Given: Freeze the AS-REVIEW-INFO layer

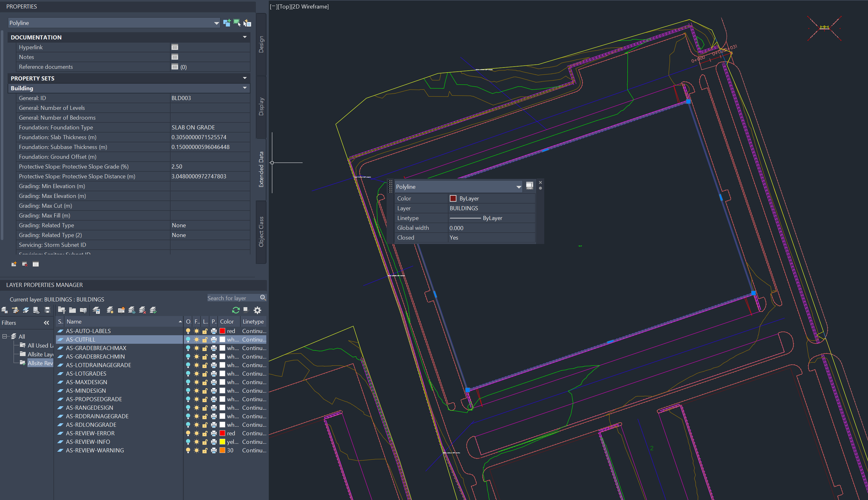Looking at the screenshot, I should [197, 442].
